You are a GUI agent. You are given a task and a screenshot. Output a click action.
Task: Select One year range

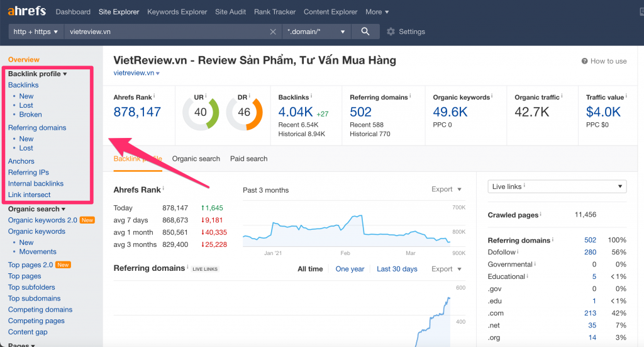point(350,269)
